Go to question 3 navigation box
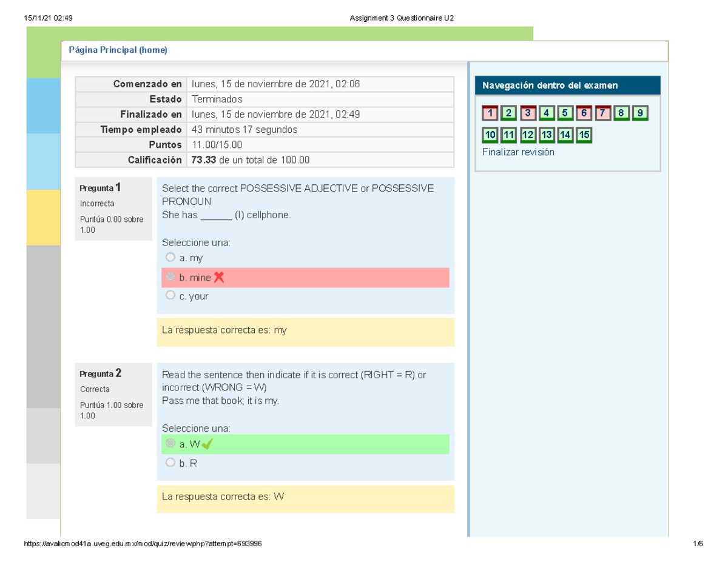This screenshot has height=562, width=728. 528,113
